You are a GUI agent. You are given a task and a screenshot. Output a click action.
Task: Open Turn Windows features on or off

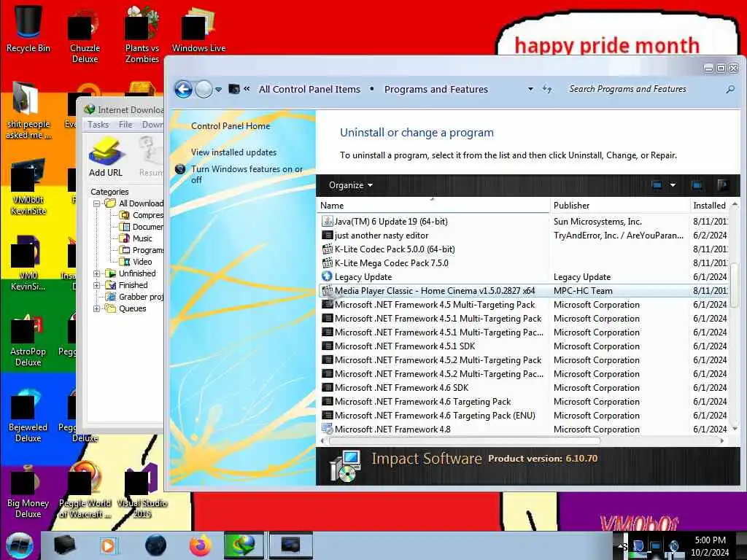[247, 174]
